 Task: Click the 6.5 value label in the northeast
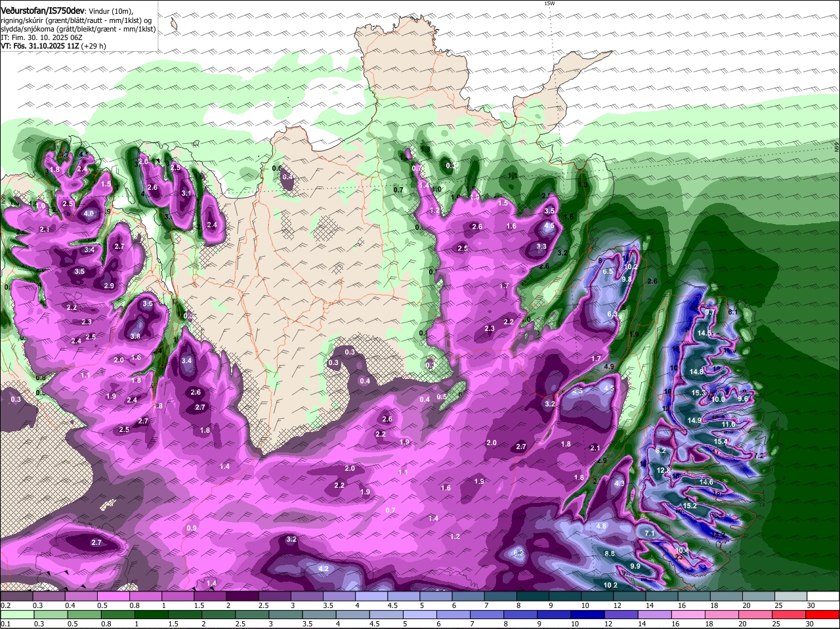(x=608, y=271)
